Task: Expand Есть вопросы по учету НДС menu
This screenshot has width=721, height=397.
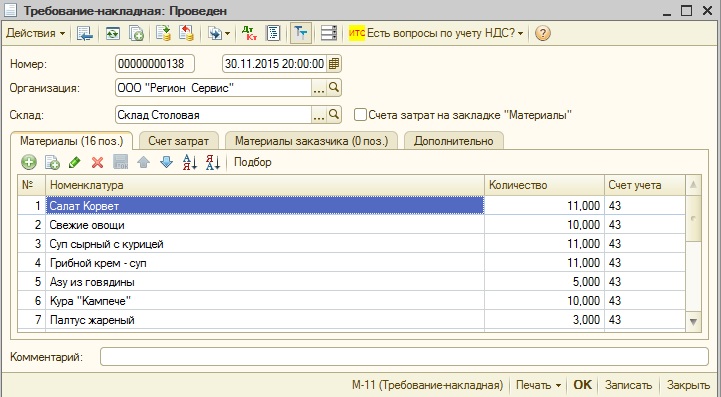Action: [x=436, y=33]
